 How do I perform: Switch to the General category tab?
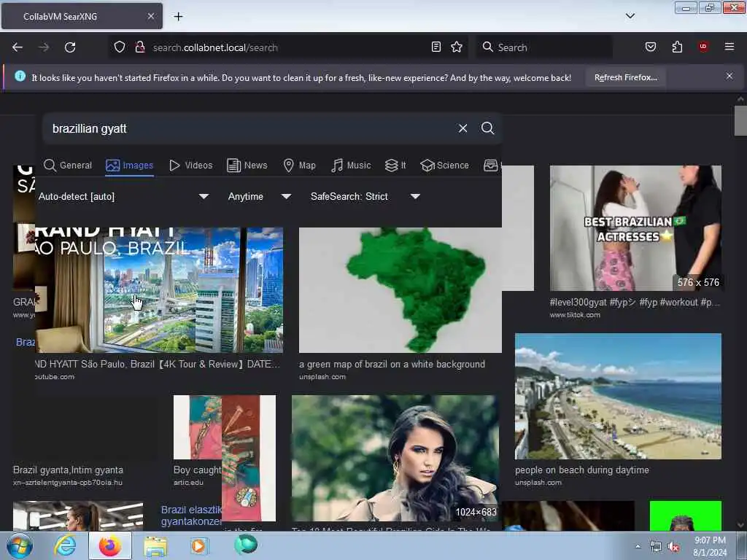point(68,166)
